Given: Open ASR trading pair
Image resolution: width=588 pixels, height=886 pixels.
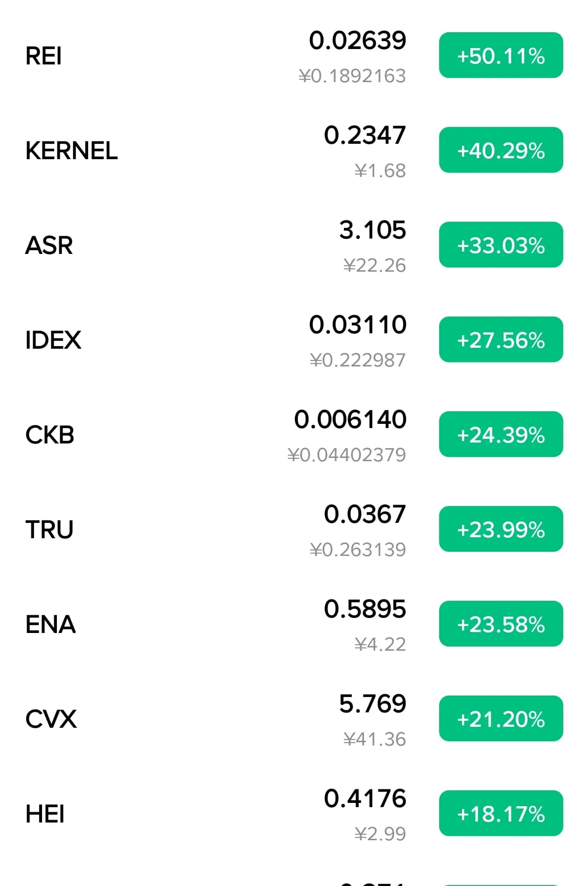Looking at the screenshot, I should point(294,246).
